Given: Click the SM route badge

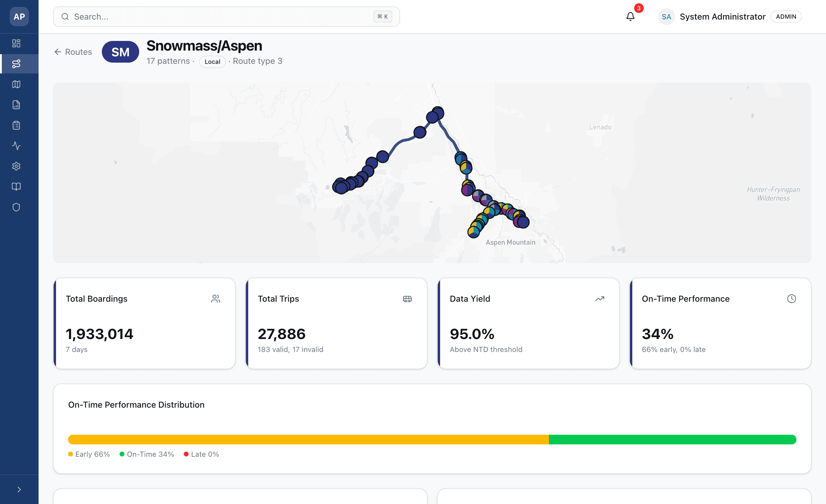Looking at the screenshot, I should (120, 52).
